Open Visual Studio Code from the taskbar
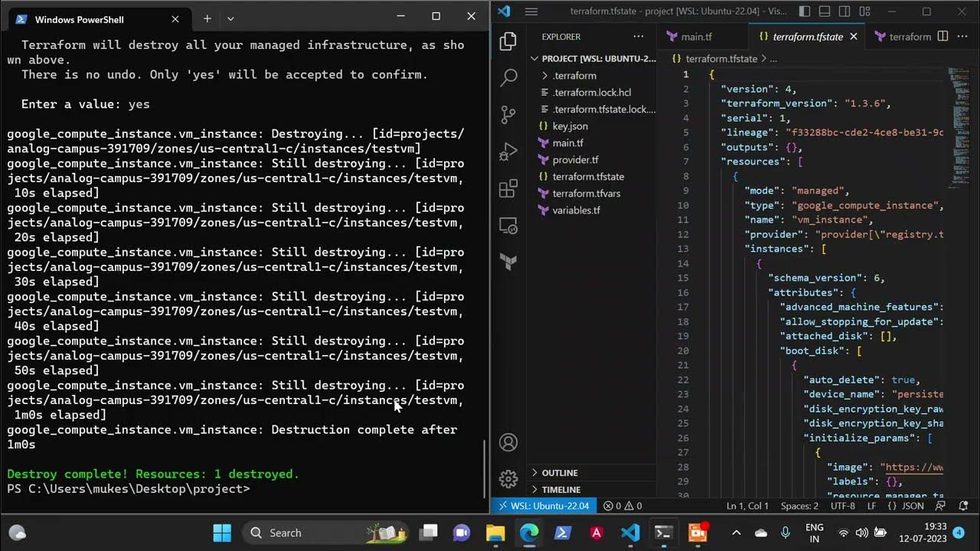980x551 pixels. point(630,533)
